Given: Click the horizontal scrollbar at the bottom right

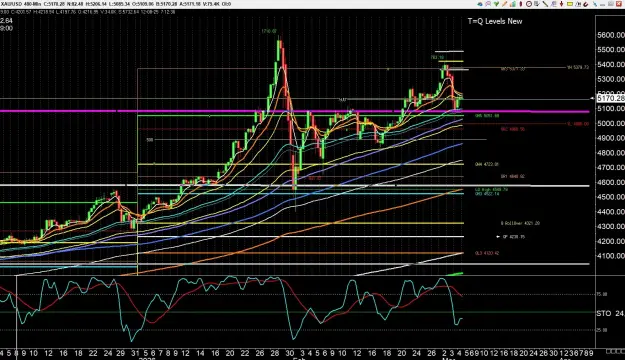Looking at the screenshot, I should (615, 351).
